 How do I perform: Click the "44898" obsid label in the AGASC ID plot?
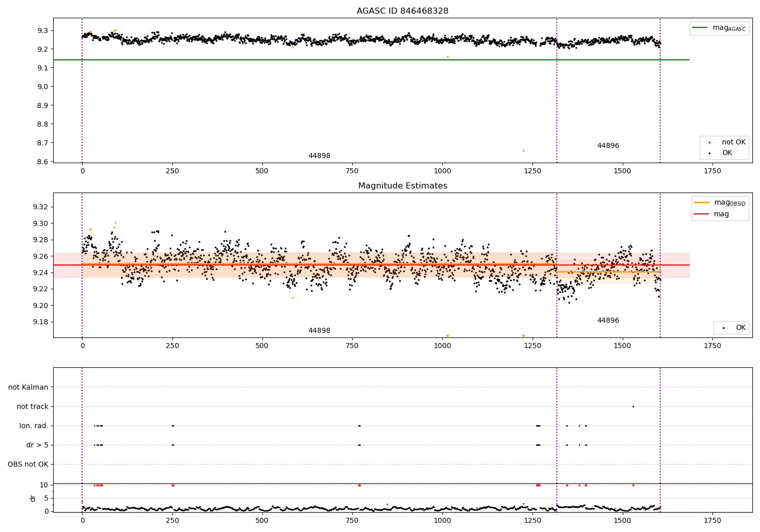(319, 156)
